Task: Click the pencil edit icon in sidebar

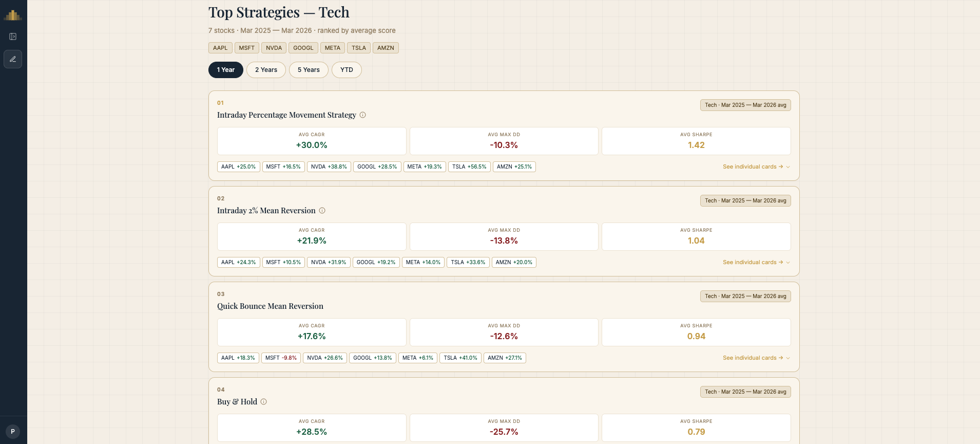Action: pyautogui.click(x=13, y=59)
